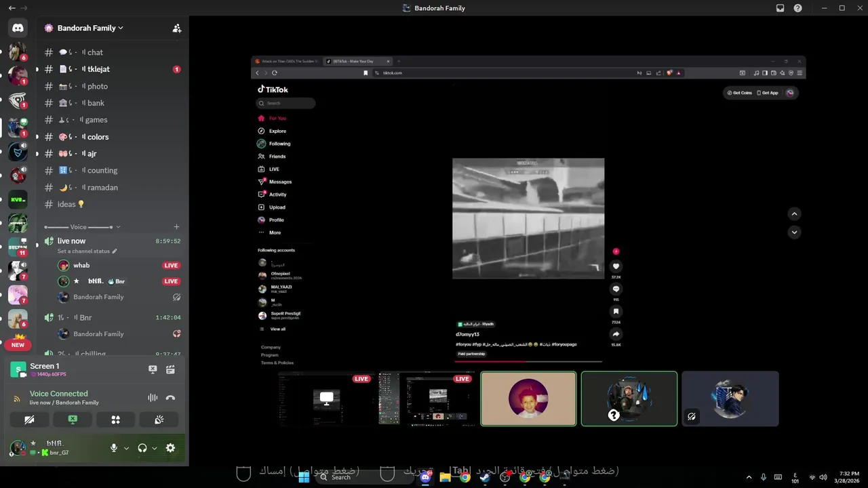Watch the first LIVE stream thumbnail
This screenshot has width=868, height=488.
click(326, 399)
